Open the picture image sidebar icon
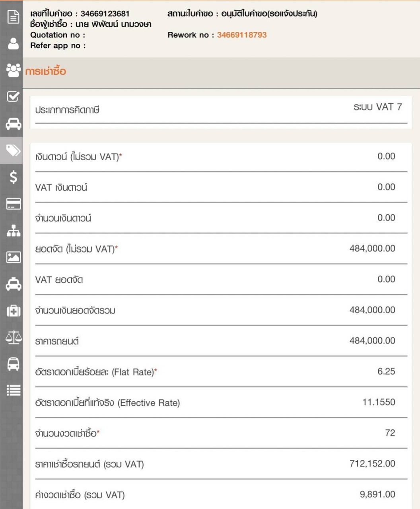The width and height of the screenshot is (420, 509). (13, 257)
